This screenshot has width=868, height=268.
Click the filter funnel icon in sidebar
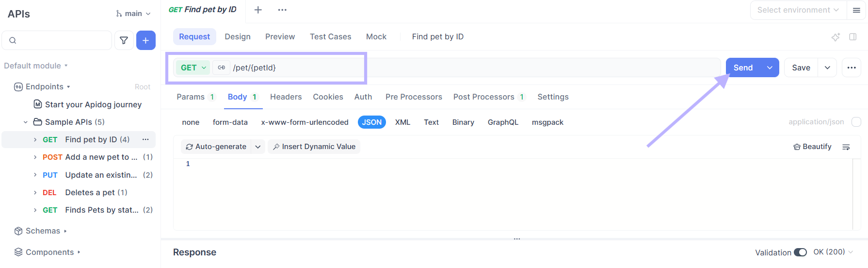(x=124, y=40)
